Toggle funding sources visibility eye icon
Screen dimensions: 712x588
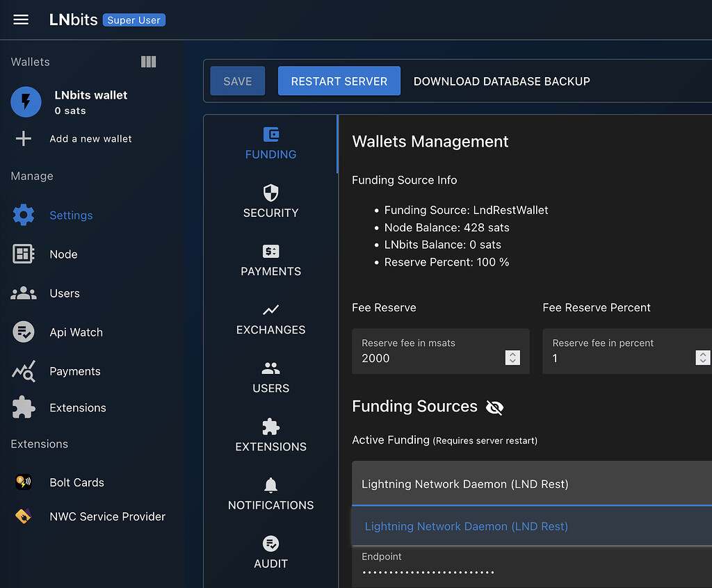tap(494, 407)
